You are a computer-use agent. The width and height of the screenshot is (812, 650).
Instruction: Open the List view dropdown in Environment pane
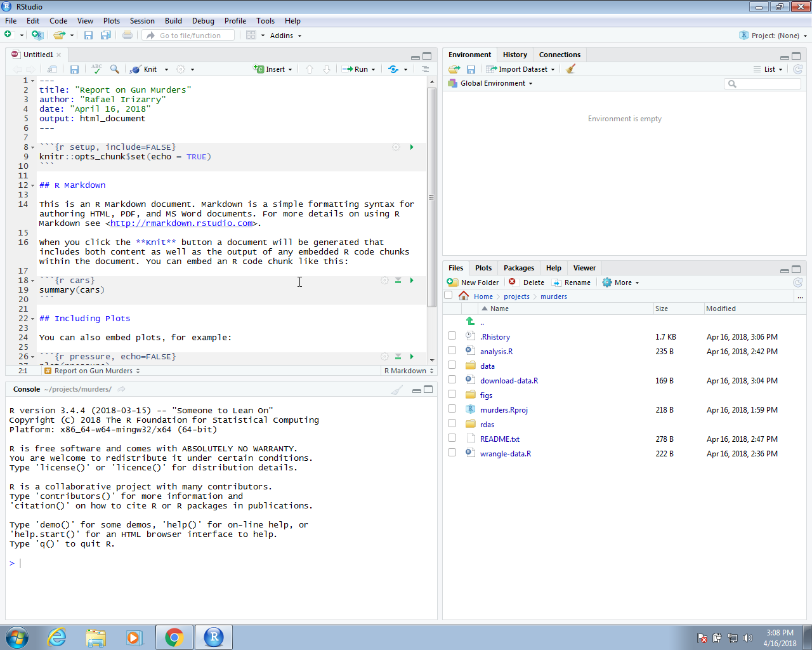(x=768, y=69)
